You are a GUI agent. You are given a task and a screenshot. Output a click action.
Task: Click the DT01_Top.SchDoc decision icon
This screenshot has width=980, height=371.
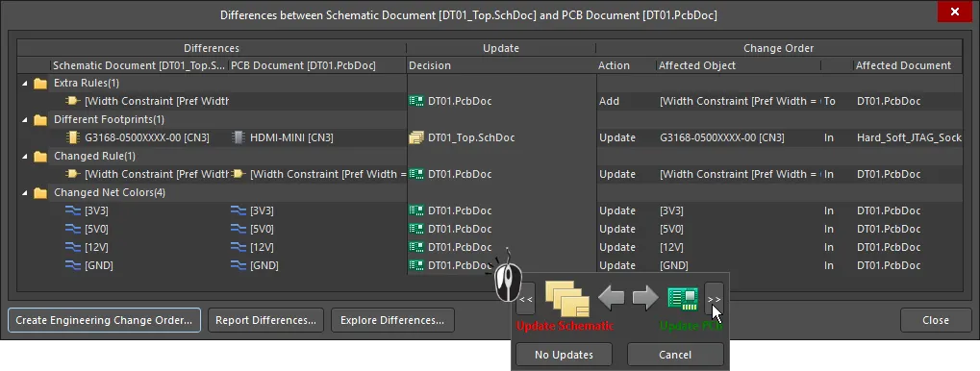click(416, 137)
